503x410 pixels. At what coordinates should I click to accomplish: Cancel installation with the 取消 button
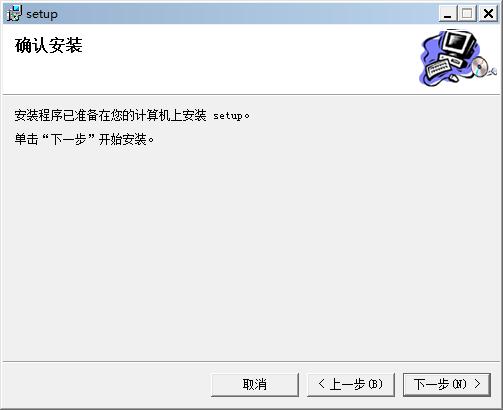coord(255,385)
